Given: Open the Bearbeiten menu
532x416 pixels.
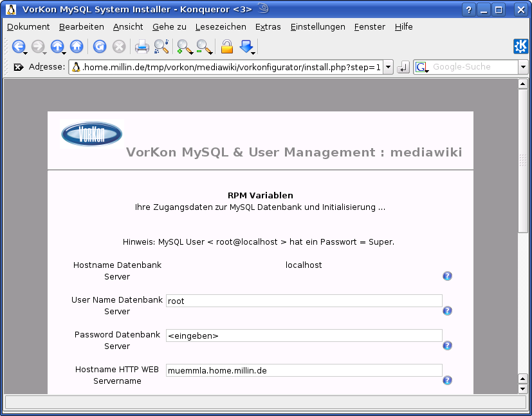Looking at the screenshot, I should click(x=82, y=27).
